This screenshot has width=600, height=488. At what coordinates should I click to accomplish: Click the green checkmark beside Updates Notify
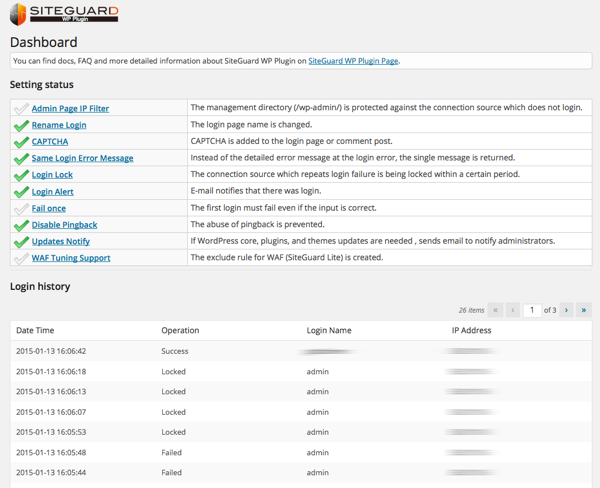tap(21, 241)
